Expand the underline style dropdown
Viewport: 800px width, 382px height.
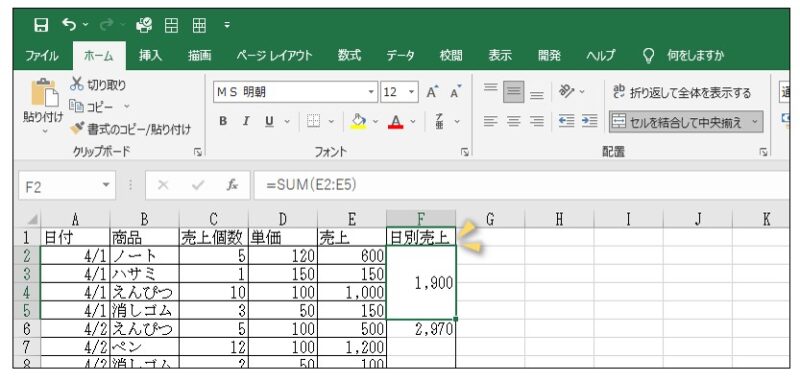pos(286,122)
